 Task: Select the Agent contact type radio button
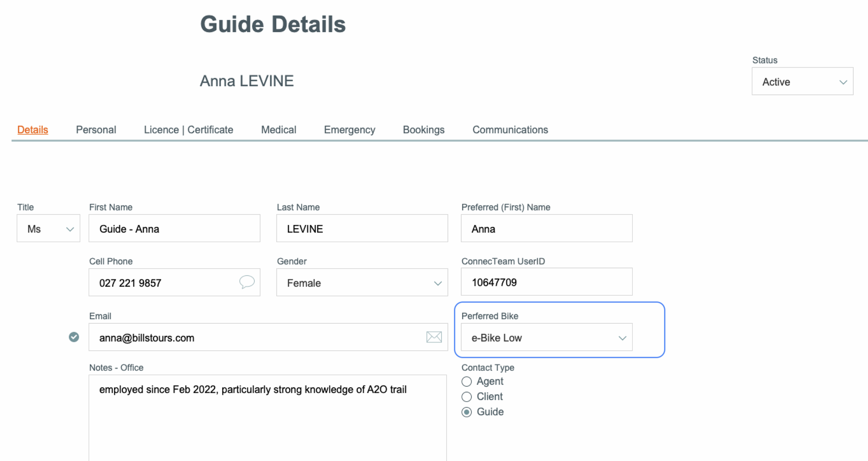[x=467, y=381]
